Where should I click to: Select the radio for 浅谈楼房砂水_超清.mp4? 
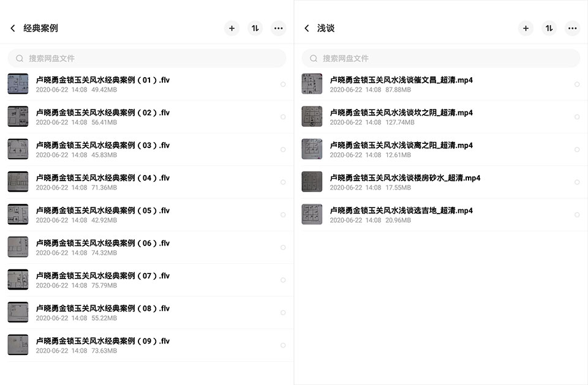click(577, 182)
